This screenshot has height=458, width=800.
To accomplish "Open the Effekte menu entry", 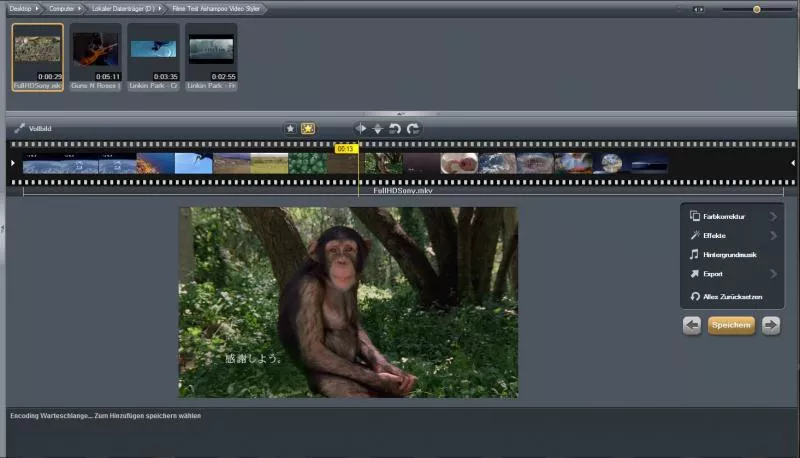I will tap(732, 235).
